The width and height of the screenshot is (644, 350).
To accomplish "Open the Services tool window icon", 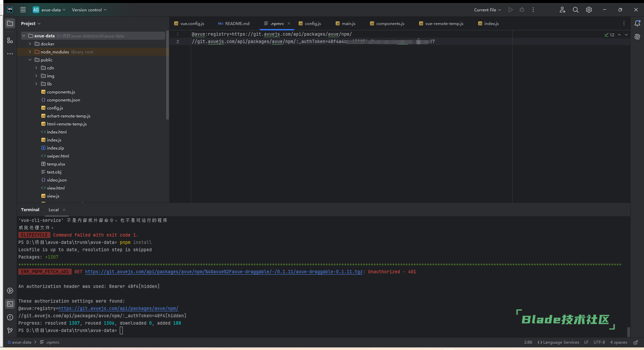I will pos(10,291).
